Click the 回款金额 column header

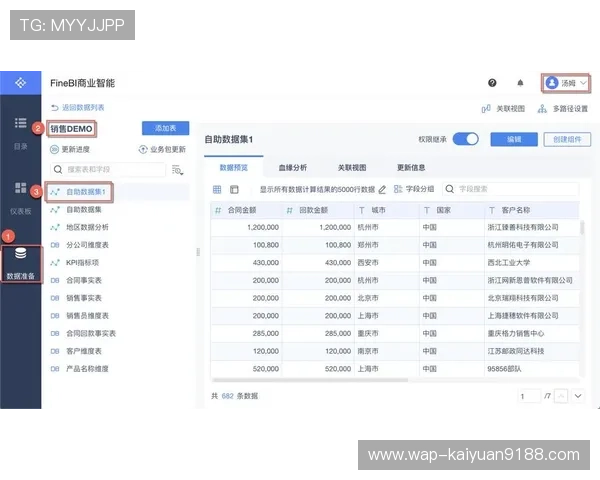tap(318, 210)
